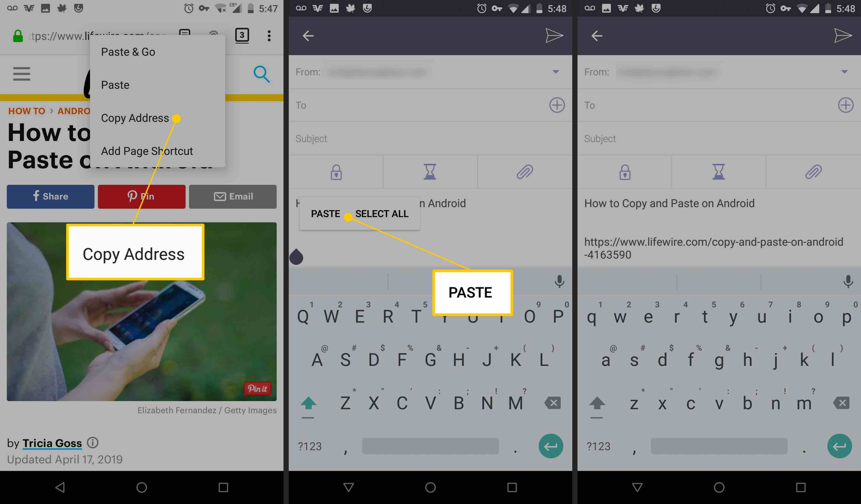Click the Add Page Shortcut option
This screenshot has width=861, height=504.
click(146, 151)
